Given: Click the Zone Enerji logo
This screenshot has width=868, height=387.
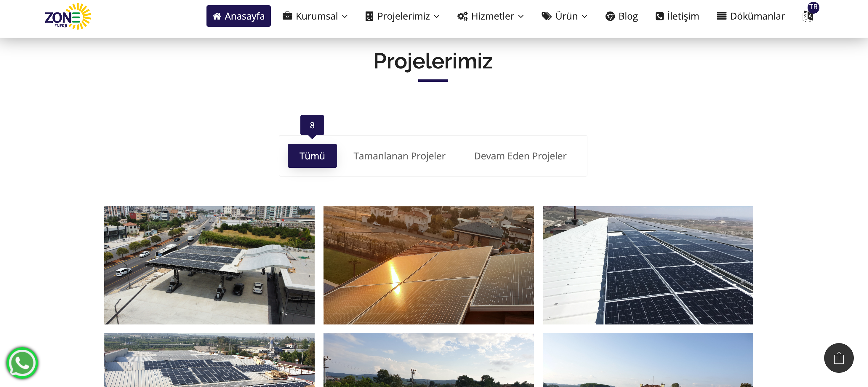Looking at the screenshot, I should (68, 17).
